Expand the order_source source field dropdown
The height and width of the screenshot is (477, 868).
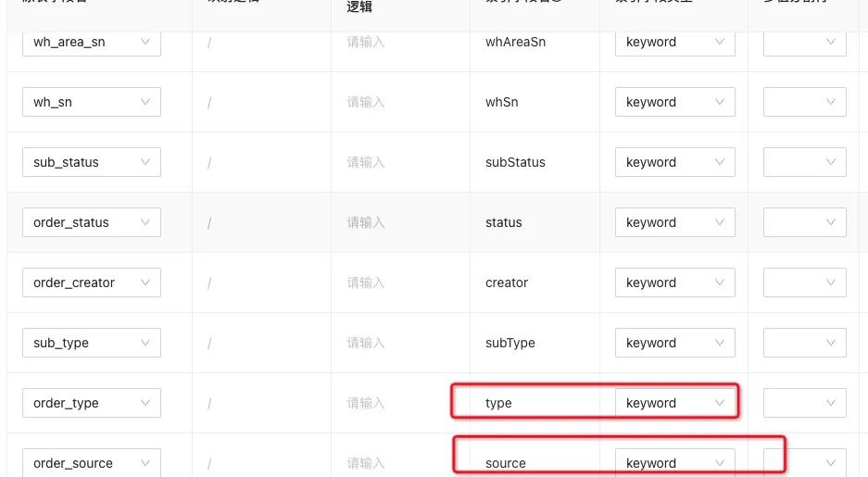pyautogui.click(x=91, y=462)
